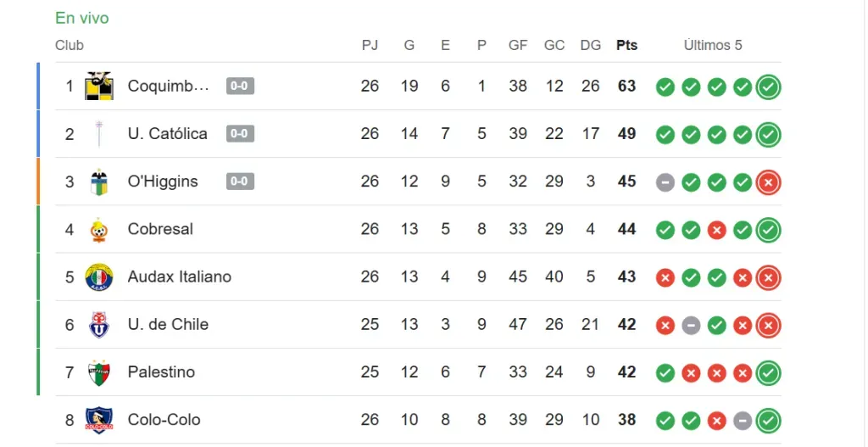Click Coquimbo's latest circled win icon
The width and height of the screenshot is (868, 447).
coord(769,87)
